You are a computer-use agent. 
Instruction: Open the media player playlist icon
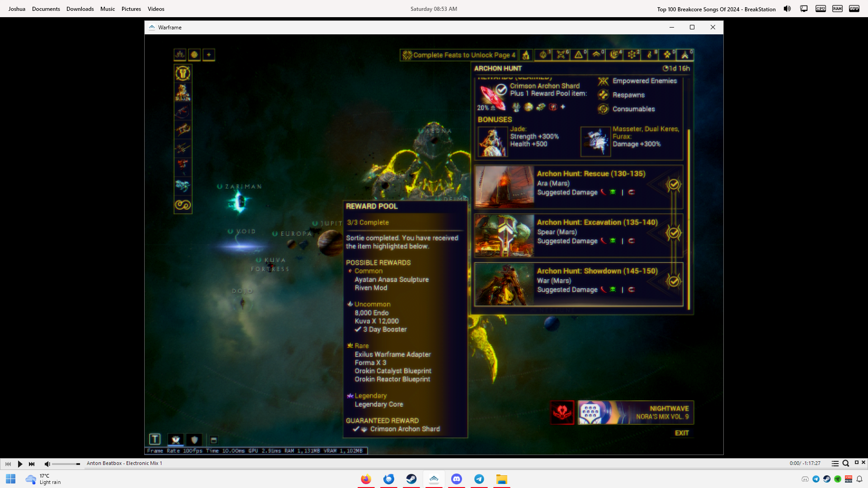pos(835,463)
